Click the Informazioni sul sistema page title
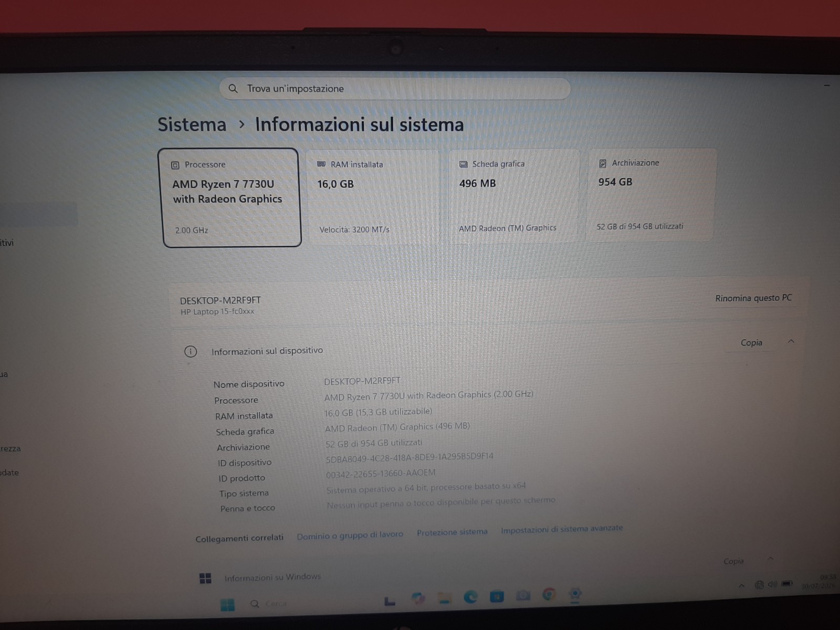The width and height of the screenshot is (840, 630). tap(360, 124)
